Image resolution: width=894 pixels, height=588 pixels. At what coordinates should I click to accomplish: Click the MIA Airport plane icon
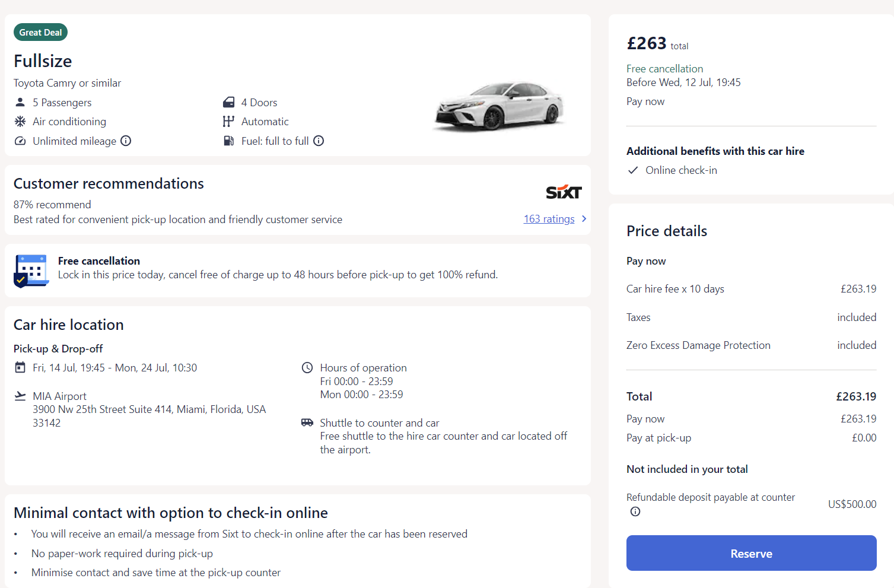20,396
